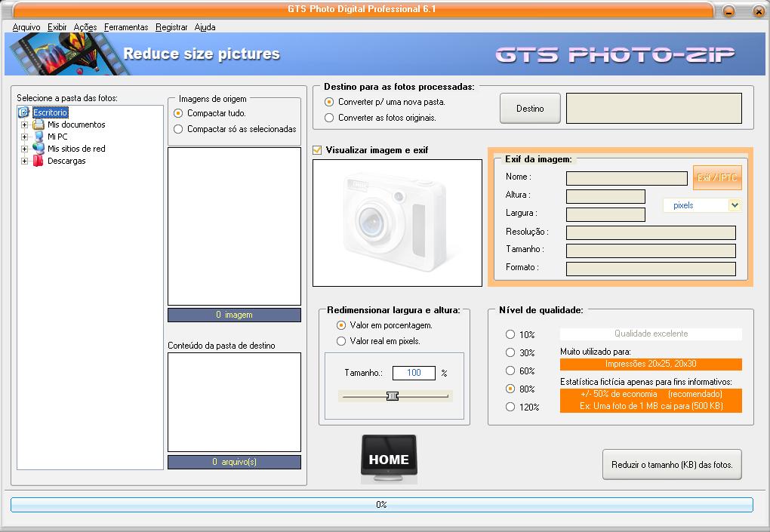This screenshot has height=532, width=770.
Task: Click the Exif Largura field
Action: click(605, 214)
